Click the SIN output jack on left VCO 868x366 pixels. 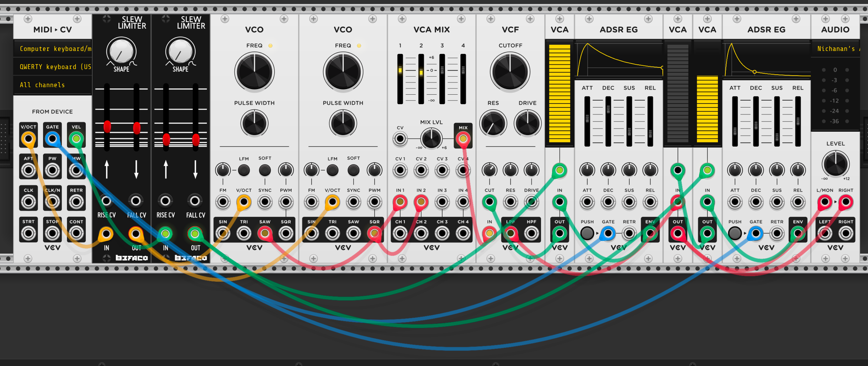(223, 234)
